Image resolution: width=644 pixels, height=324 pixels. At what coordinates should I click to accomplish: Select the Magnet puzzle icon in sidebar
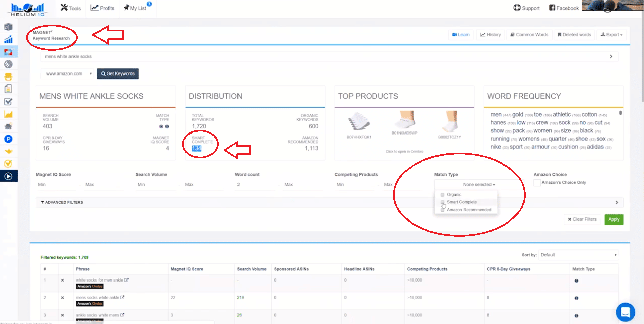coord(8,52)
